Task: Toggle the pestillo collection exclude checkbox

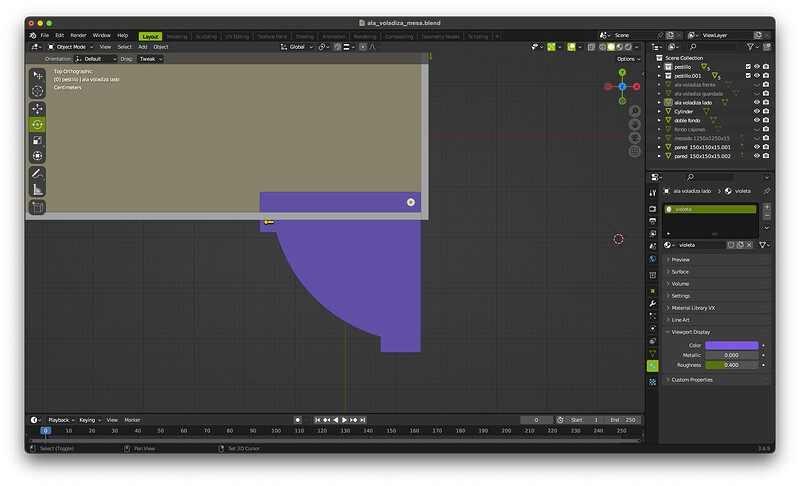Action: [x=748, y=67]
